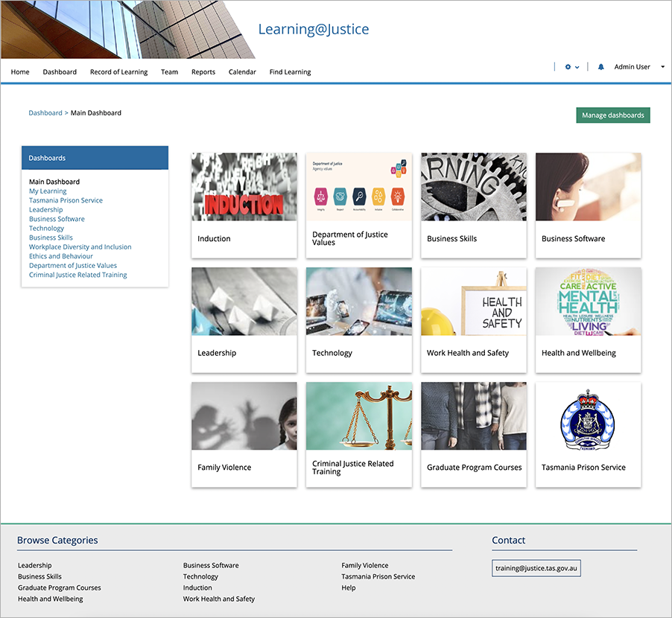672x618 pixels.
Task: Open Graduate Program Courses footer category link
Action: [59, 588]
